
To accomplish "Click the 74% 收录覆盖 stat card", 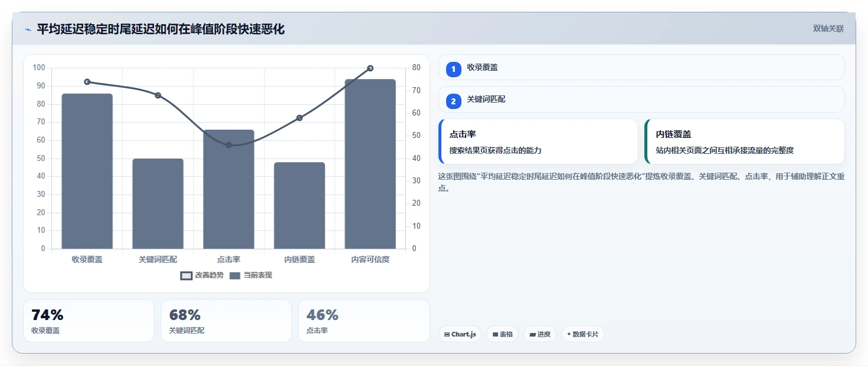I will pyautogui.click(x=89, y=321).
